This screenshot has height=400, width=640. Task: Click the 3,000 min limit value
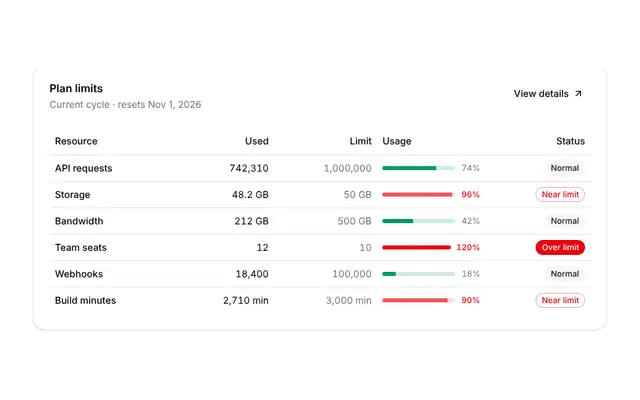click(349, 300)
